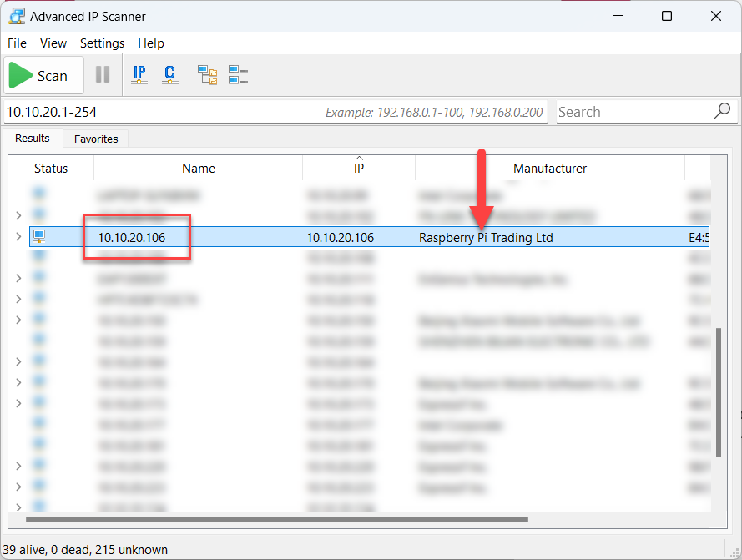This screenshot has width=742, height=560.
Task: Close the Advanced IP Scanner window
Action: (x=716, y=16)
